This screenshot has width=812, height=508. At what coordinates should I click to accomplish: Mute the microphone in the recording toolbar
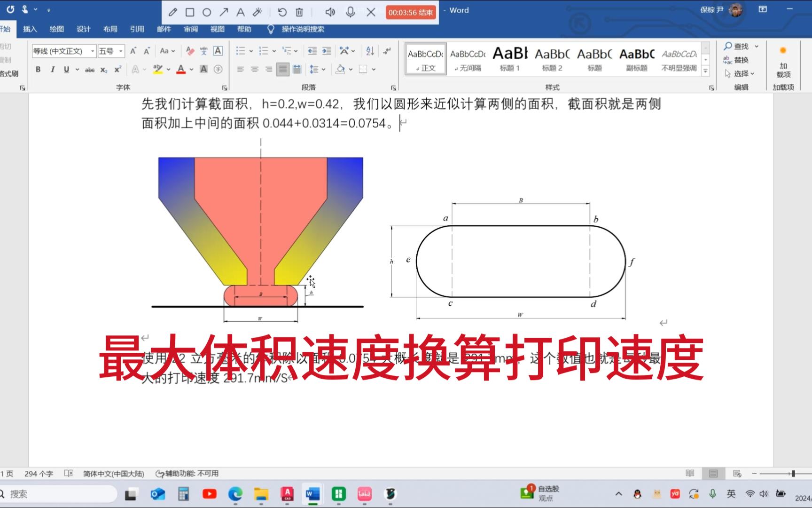coord(351,12)
